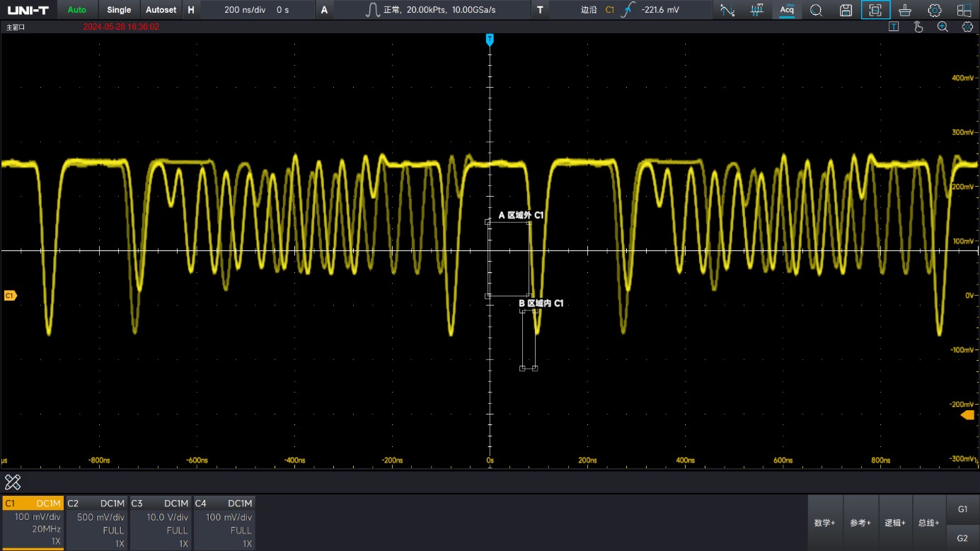Select the search magnifier icon in top toolbar
The image size is (980, 551).
[815, 10]
